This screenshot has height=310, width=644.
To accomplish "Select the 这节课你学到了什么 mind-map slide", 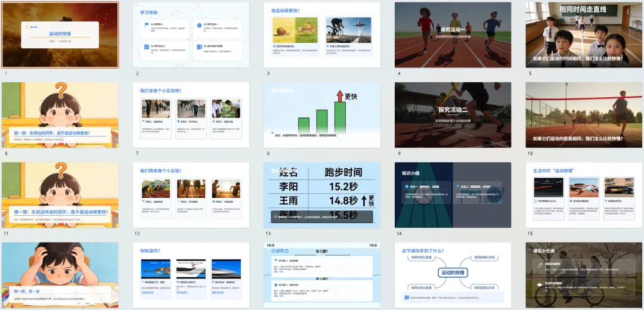I will click(453, 275).
